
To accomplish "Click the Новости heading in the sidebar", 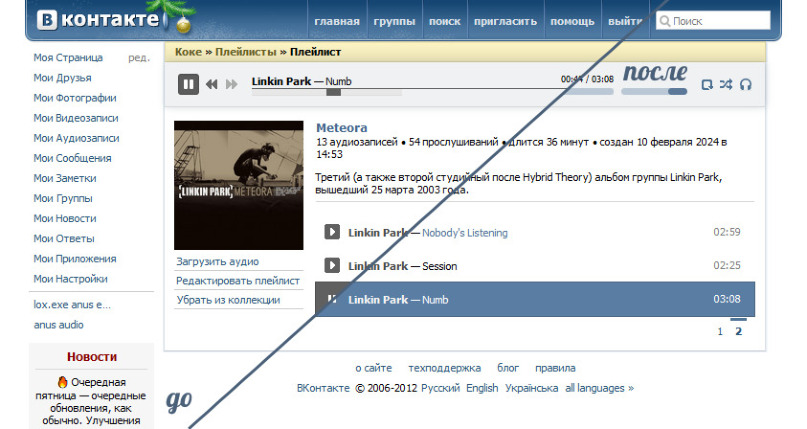I will click(x=92, y=356).
